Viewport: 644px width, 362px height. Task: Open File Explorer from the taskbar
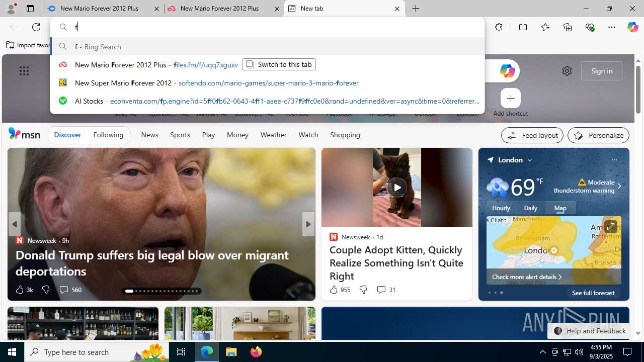[231, 352]
